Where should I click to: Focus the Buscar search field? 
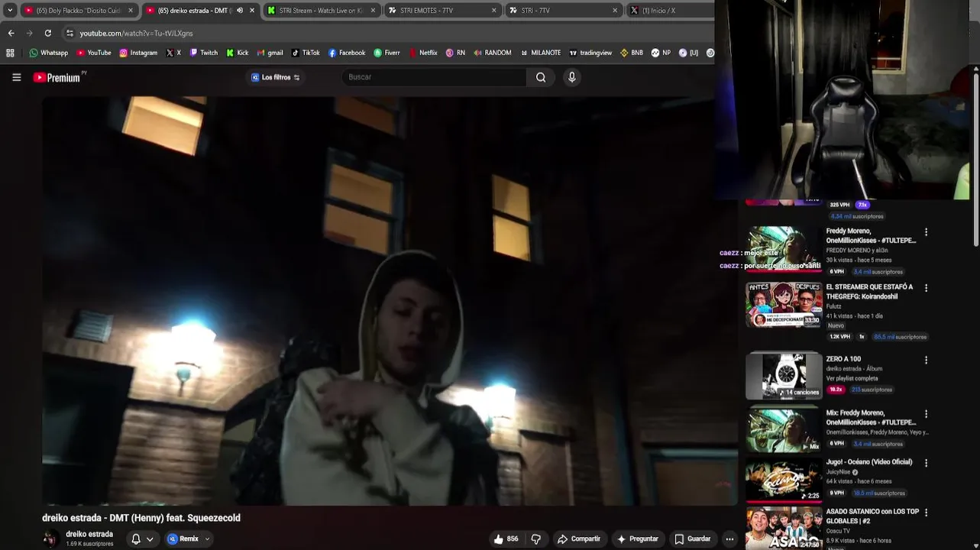click(434, 77)
